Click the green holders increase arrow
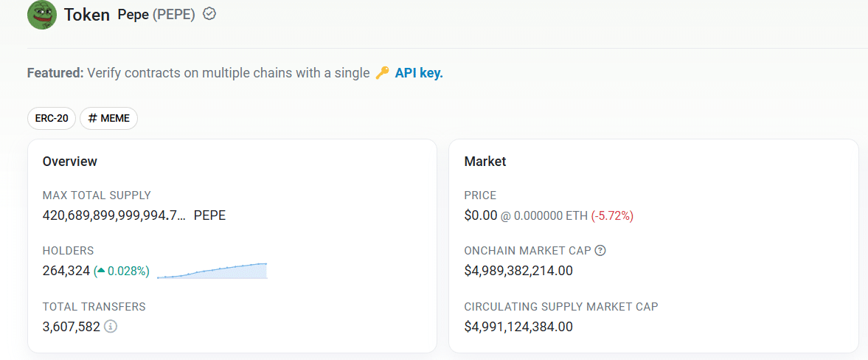 (100, 271)
